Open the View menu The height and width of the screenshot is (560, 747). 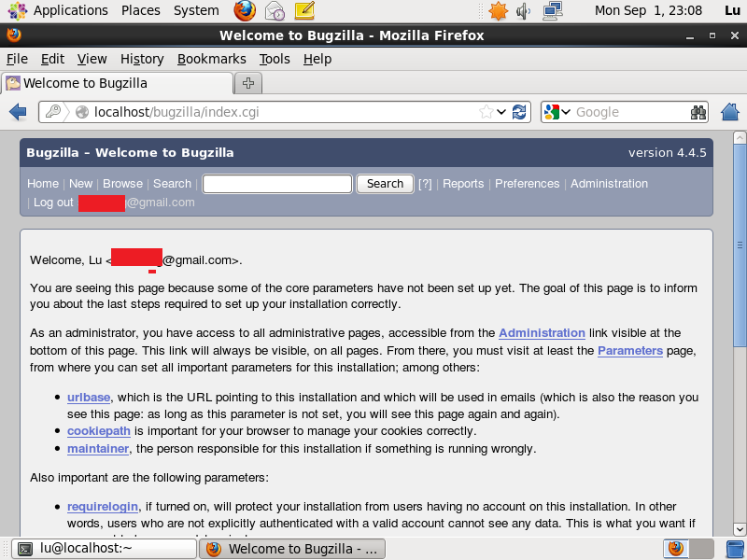[x=92, y=59]
